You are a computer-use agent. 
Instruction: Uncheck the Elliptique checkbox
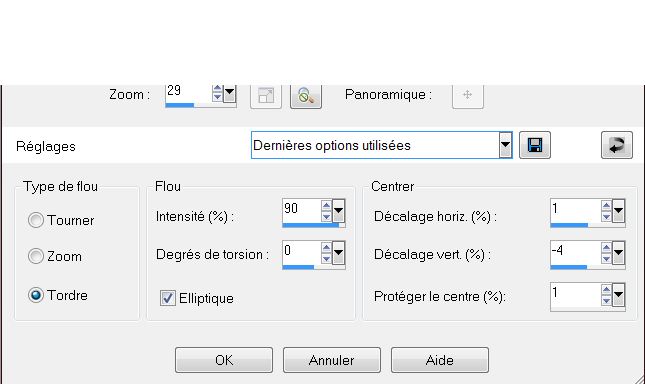(167, 298)
